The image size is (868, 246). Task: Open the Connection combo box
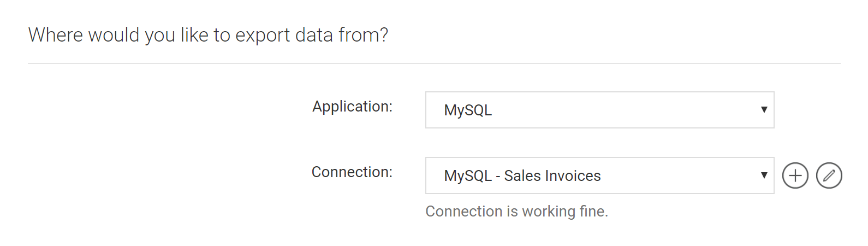point(600,175)
